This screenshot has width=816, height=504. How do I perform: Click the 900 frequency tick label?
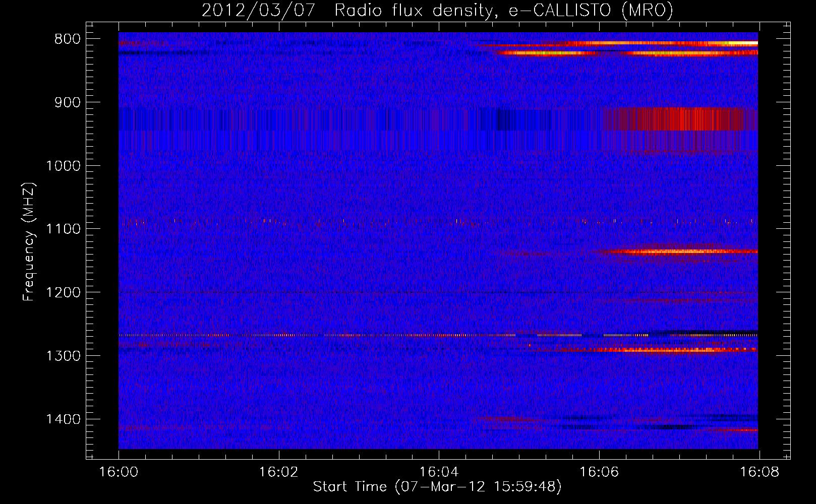[x=68, y=102]
